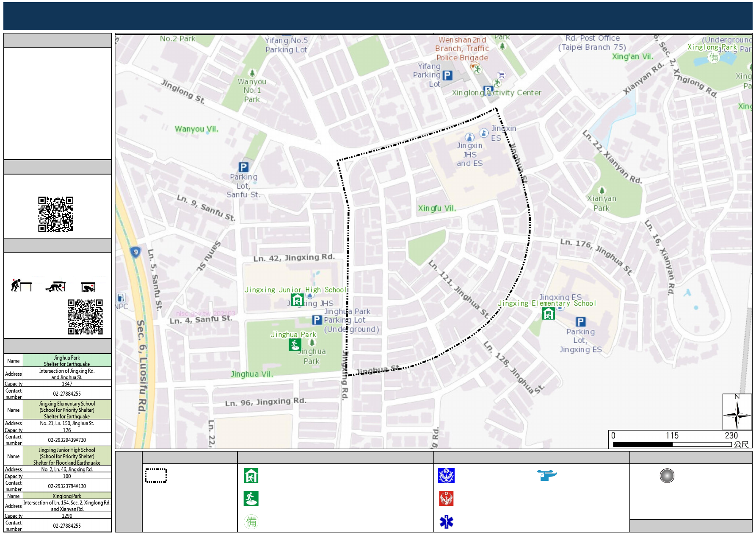Click the tree icon at Wanyou No.1 Park

(252, 73)
